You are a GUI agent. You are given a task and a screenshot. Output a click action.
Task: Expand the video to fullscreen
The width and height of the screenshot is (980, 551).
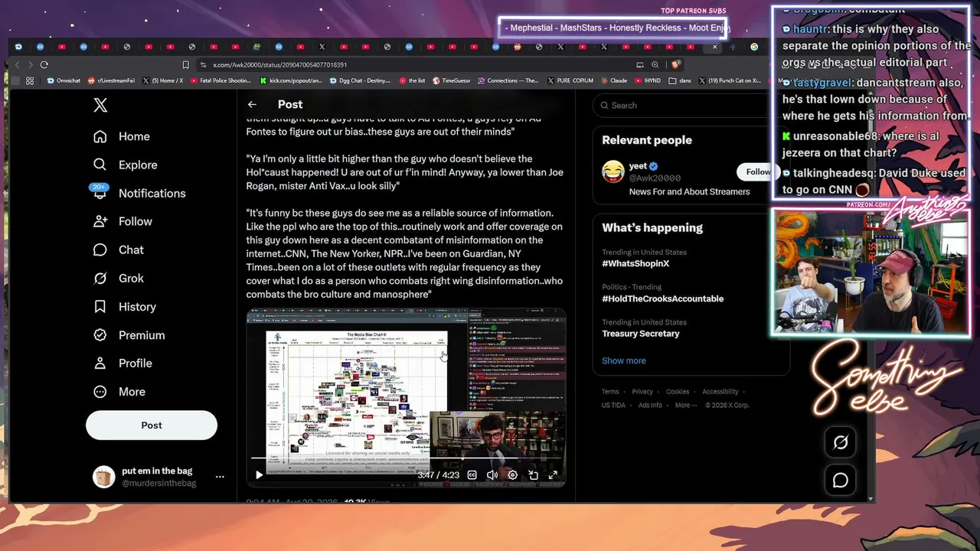click(553, 474)
